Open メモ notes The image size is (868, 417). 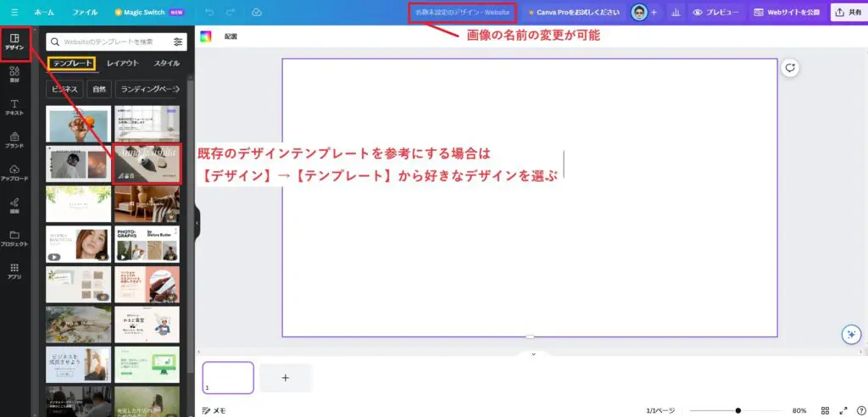point(214,410)
